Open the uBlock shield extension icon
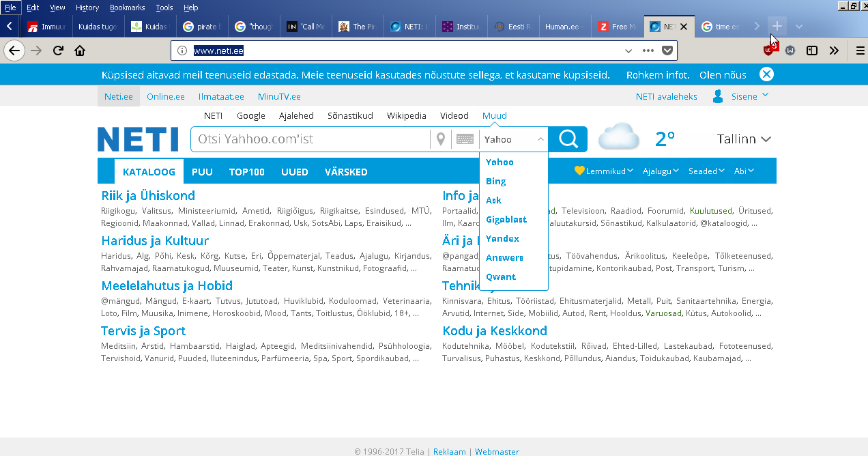This screenshot has height=456, width=868. point(770,50)
